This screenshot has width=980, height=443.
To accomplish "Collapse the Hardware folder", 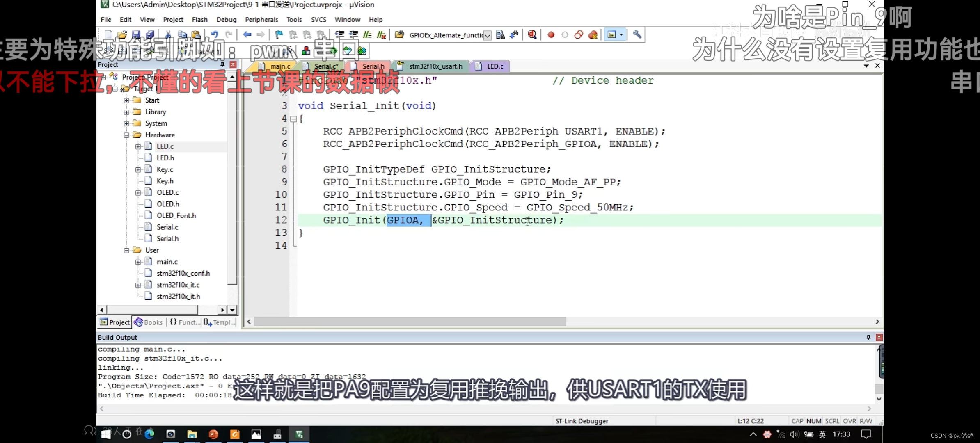I will (x=126, y=135).
